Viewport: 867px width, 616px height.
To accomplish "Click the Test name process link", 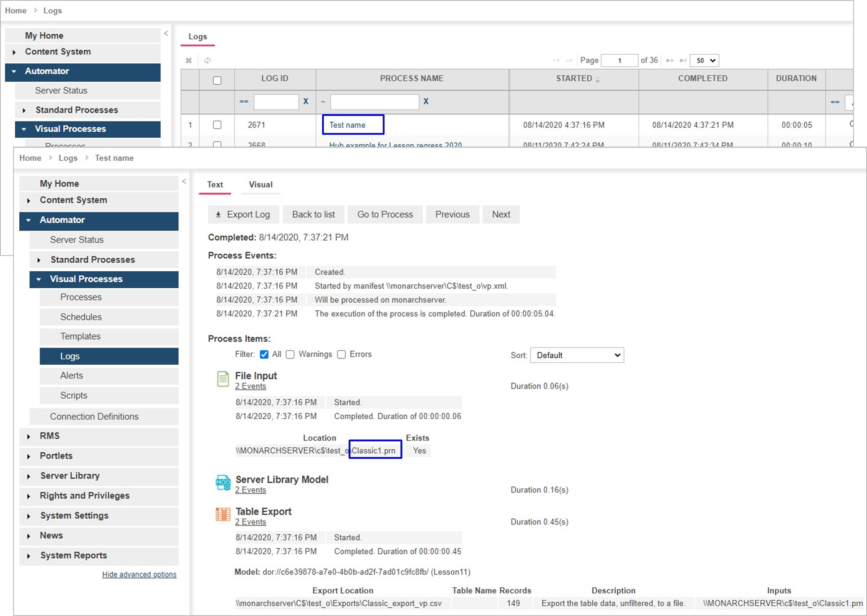I will [347, 125].
